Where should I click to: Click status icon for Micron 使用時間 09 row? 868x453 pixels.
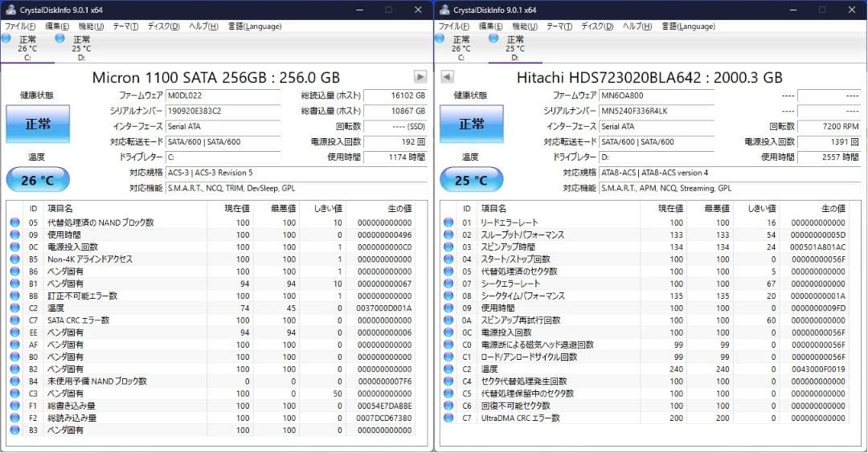15,235
